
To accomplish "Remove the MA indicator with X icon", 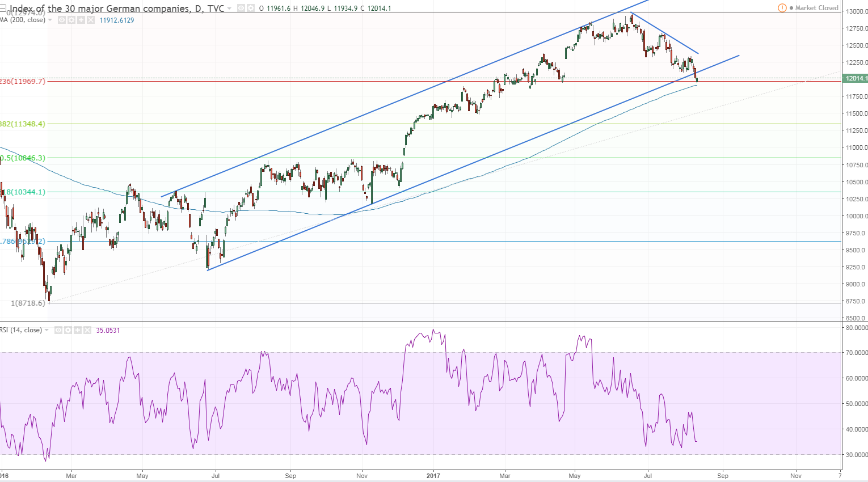I will pos(91,20).
